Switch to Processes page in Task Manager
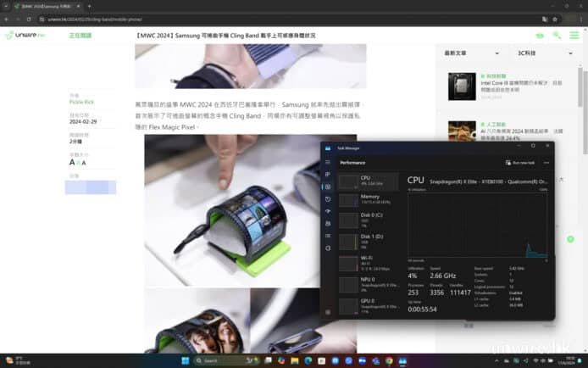Viewport: 588px width, 368px height. coord(328,175)
